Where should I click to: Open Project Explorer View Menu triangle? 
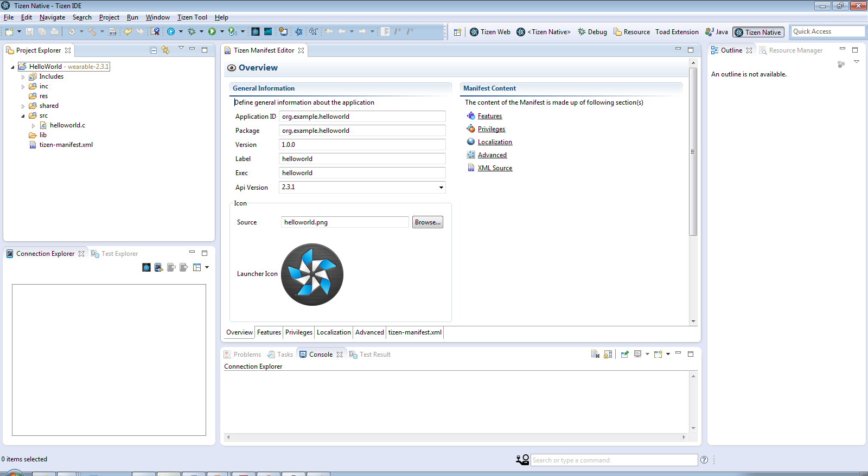click(x=181, y=48)
